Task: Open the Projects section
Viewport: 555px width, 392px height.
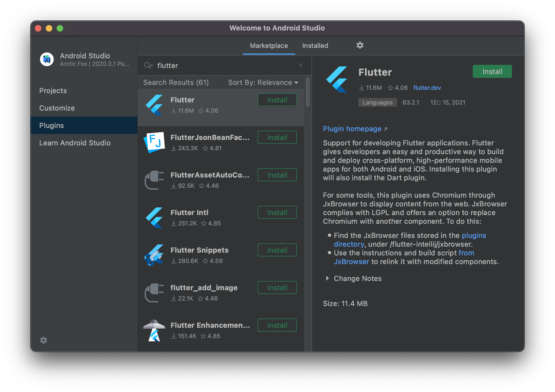Action: (84, 91)
